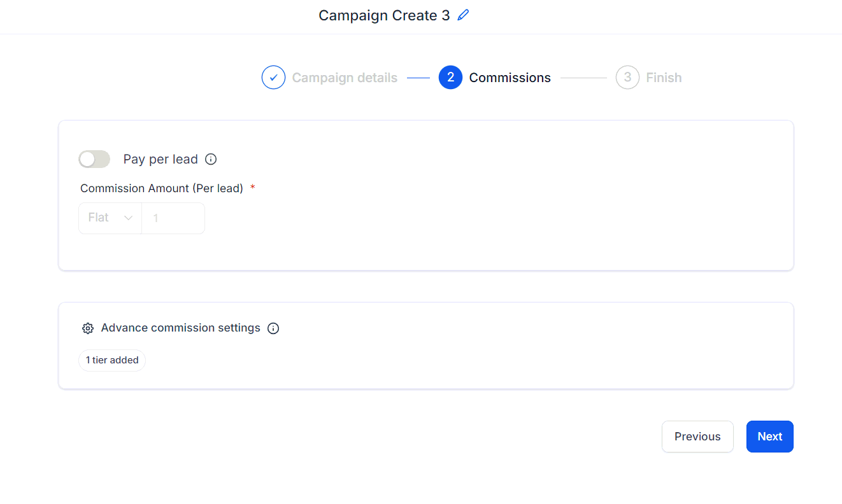Click the gear icon for advance commission

pos(88,328)
